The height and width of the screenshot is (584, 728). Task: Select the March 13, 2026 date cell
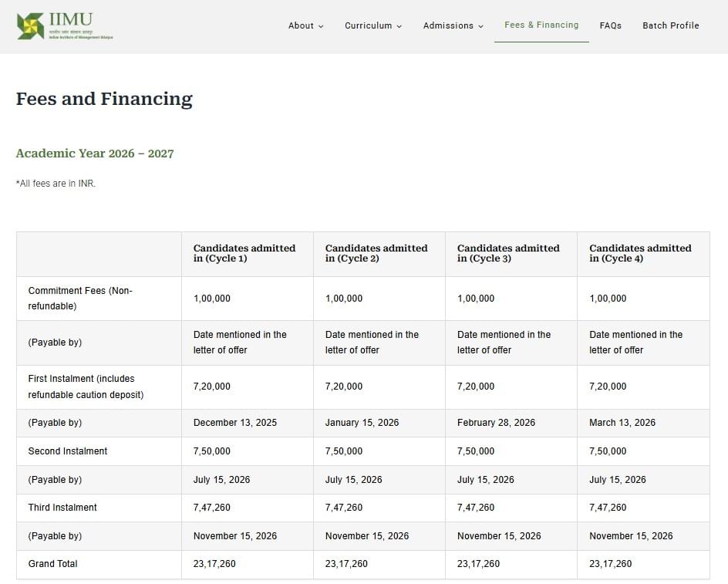622,423
